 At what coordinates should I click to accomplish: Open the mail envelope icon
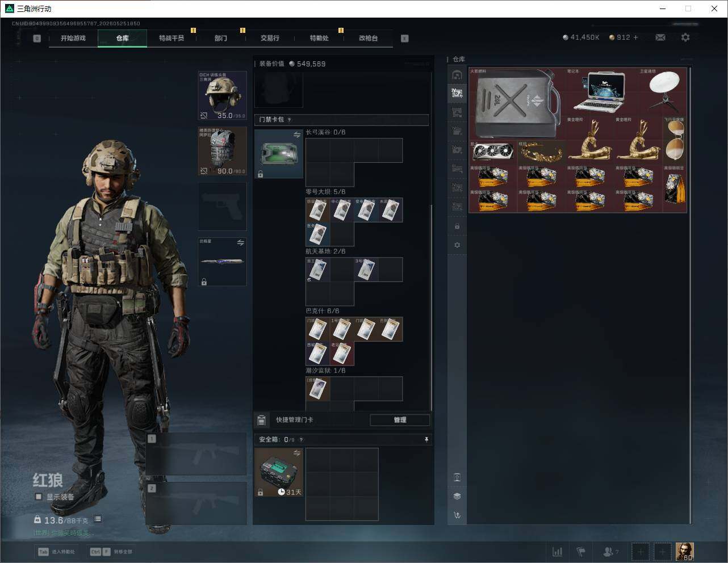click(x=660, y=37)
